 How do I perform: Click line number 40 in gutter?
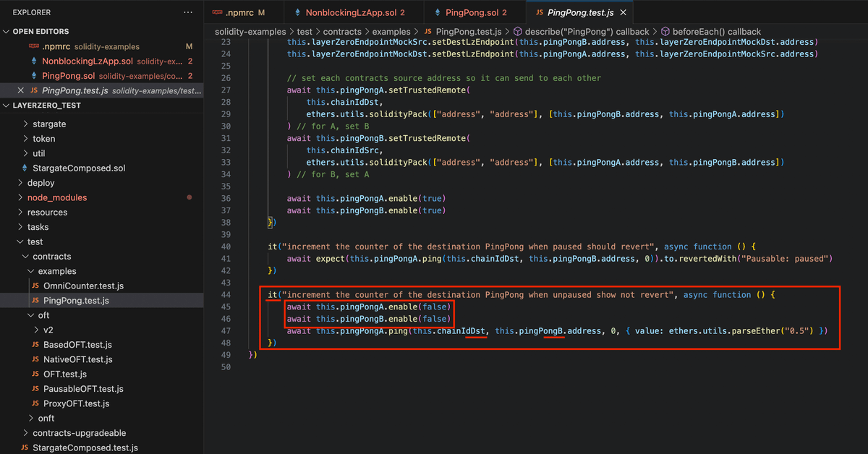tap(226, 247)
